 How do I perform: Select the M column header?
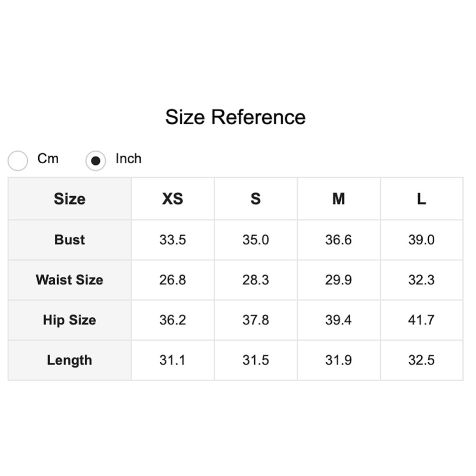pyautogui.click(x=338, y=199)
